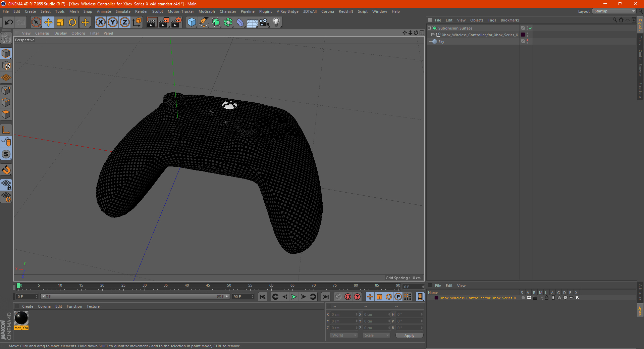Click Xbox object layer color swatch
This screenshot has height=349, width=644.
pos(523,35)
